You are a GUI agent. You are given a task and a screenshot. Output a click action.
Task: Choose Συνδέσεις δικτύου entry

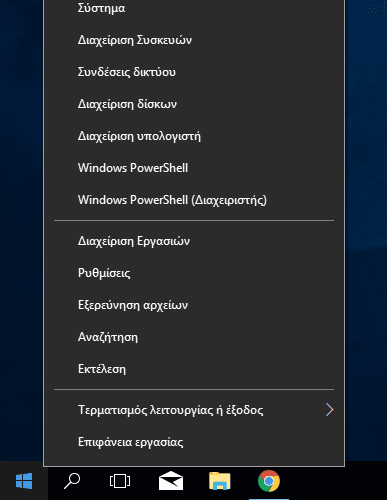click(x=194, y=72)
